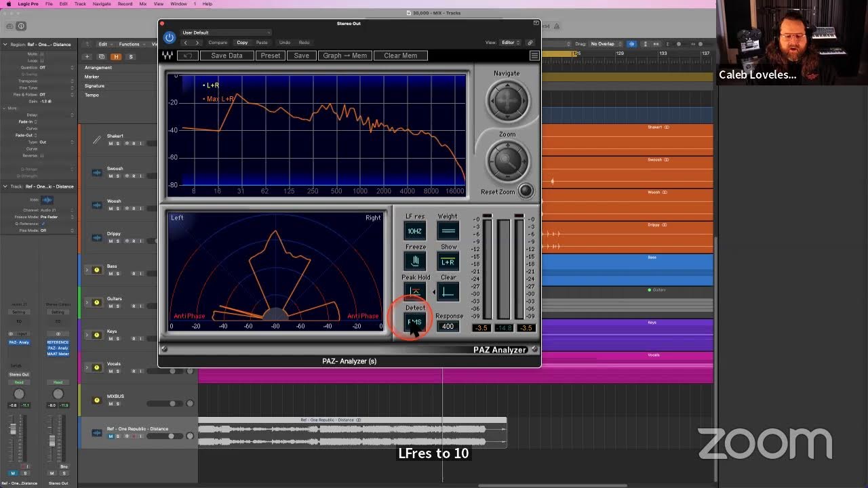Expand the Keys track stack
This screenshot has height=488, width=868.
[86, 335]
